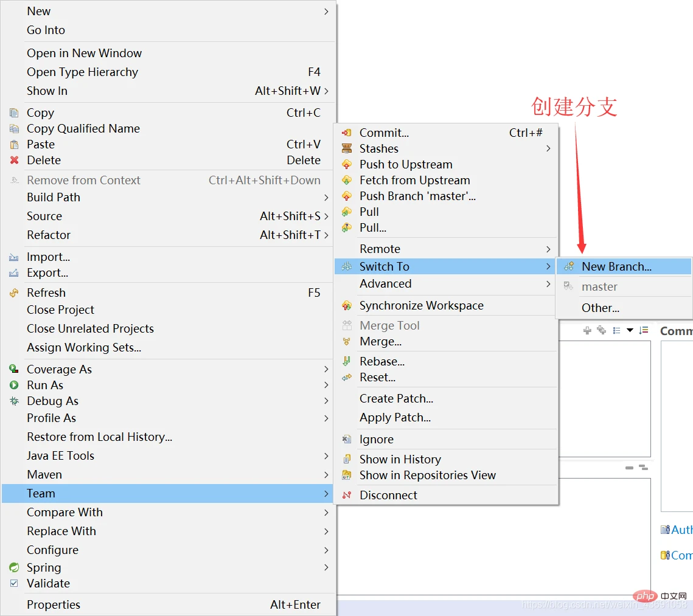Open Profile As submenu
Image resolution: width=693 pixels, height=616 pixels.
pyautogui.click(x=167, y=418)
